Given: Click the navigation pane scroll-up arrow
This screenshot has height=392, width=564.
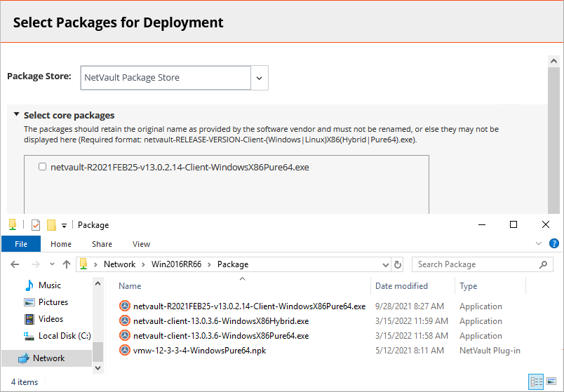Looking at the screenshot, I should pyautogui.click(x=98, y=283).
